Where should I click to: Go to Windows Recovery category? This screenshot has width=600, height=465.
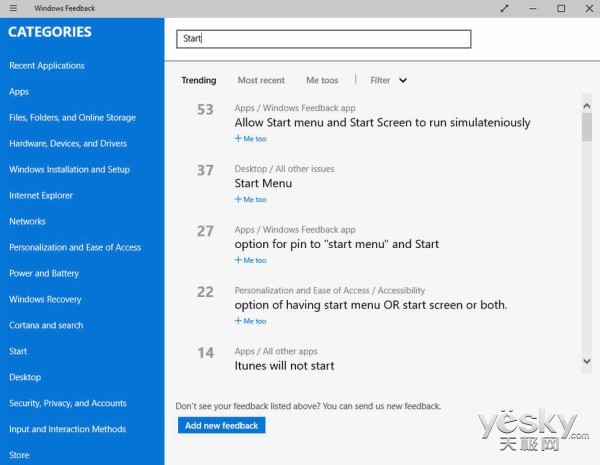point(45,299)
